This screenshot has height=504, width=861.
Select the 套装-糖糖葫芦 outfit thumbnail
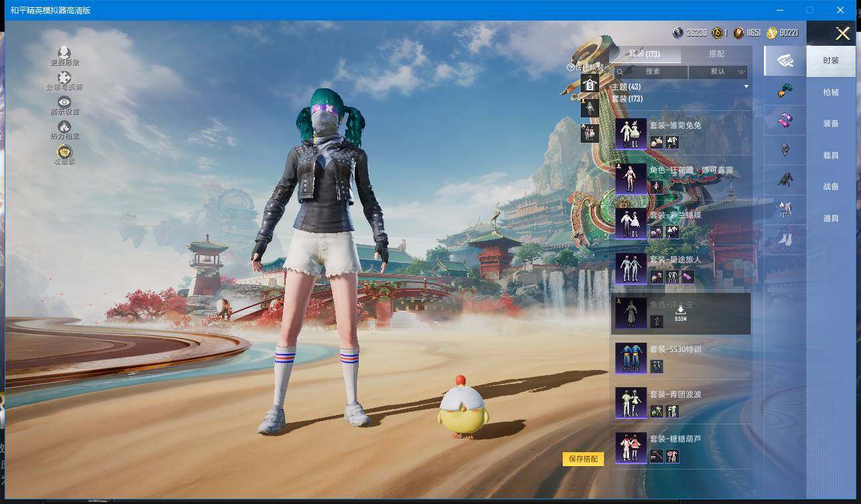point(630,448)
